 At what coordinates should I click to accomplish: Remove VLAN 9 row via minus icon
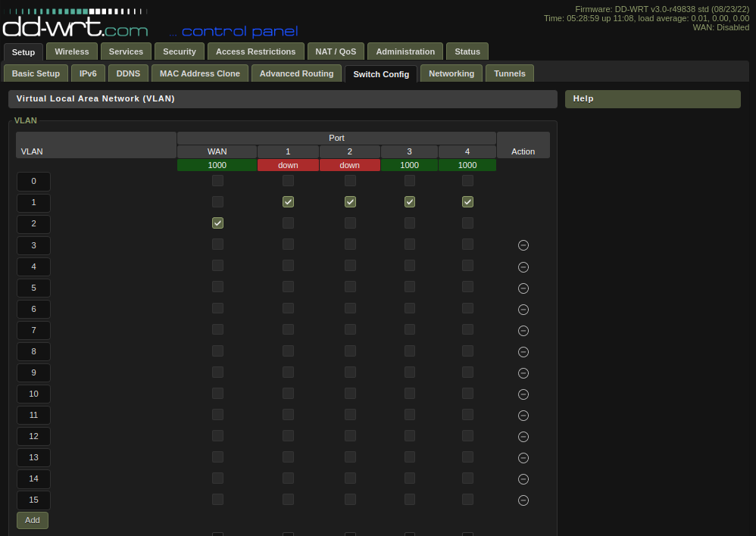(x=523, y=372)
